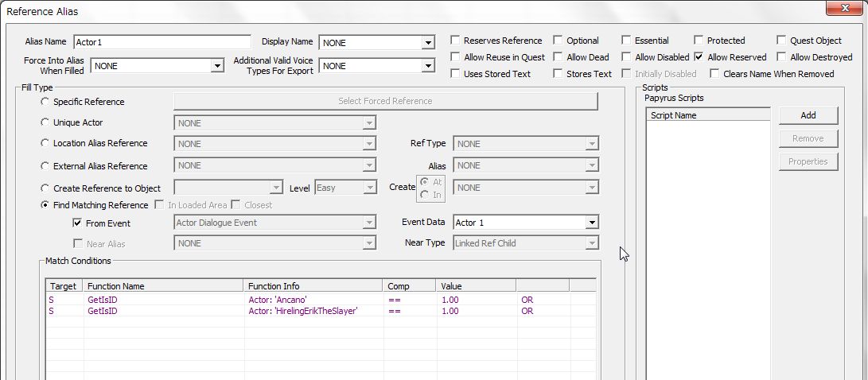Open the Event Data dropdown
This screenshot has height=380, width=868.
(591, 223)
